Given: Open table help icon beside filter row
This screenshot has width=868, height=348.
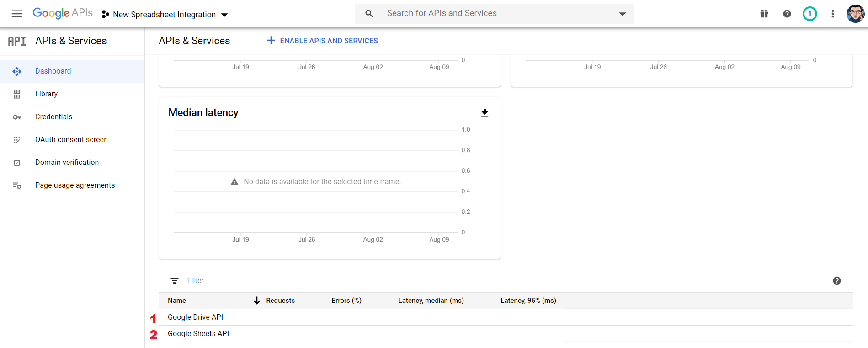Looking at the screenshot, I should coord(837,281).
